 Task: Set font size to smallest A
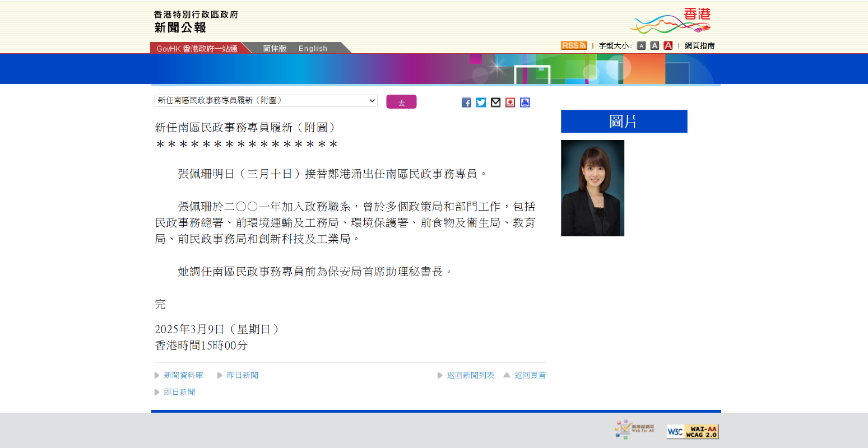point(641,46)
